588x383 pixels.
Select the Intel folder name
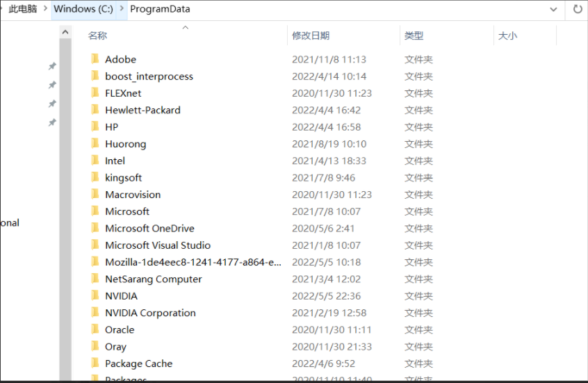click(115, 161)
